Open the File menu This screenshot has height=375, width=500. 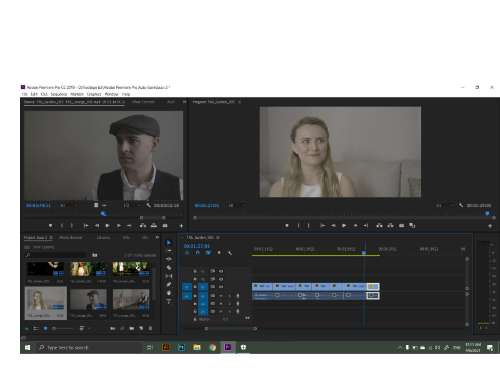(24, 94)
